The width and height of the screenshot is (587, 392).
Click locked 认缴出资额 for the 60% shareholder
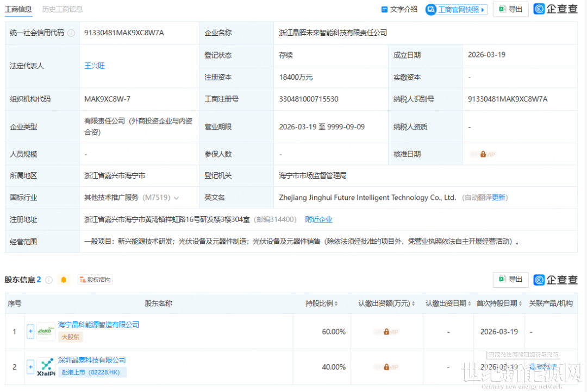point(386,331)
